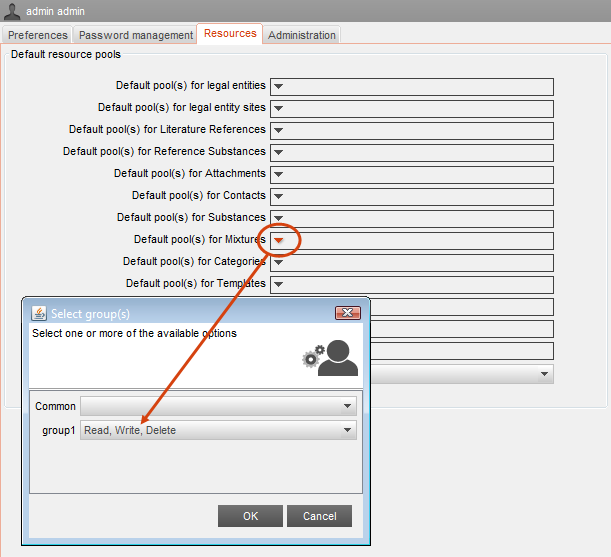Click the Templates pool field
Viewport: 611px width, 557px height.
tap(412, 285)
